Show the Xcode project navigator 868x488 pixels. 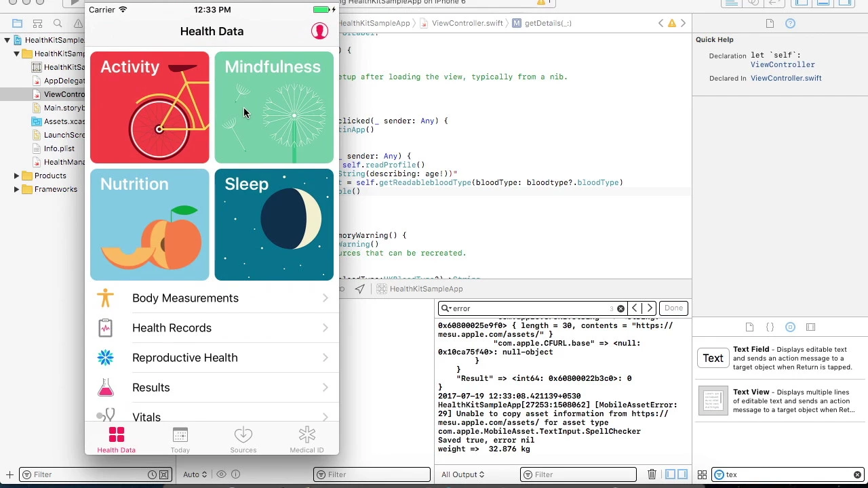(x=17, y=23)
